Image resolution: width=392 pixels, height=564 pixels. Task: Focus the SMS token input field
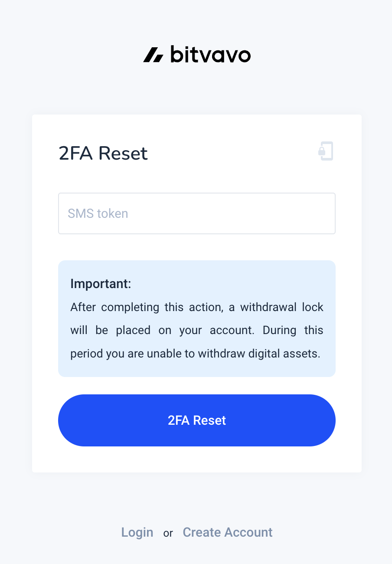[x=197, y=213]
